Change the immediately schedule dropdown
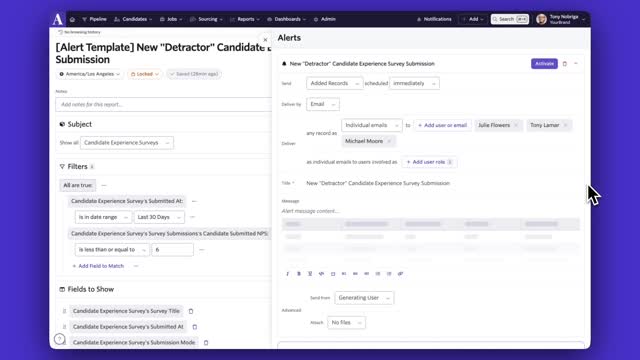 click(414, 83)
